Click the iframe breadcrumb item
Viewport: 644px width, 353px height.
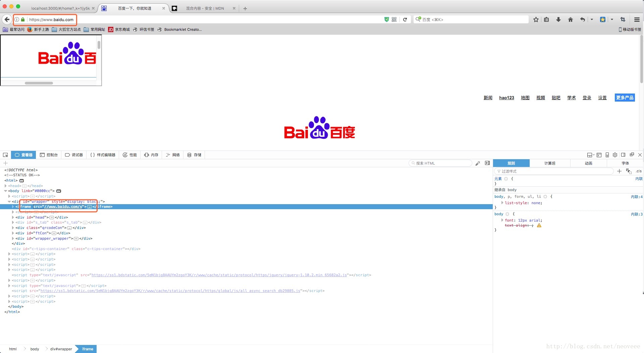coord(87,349)
